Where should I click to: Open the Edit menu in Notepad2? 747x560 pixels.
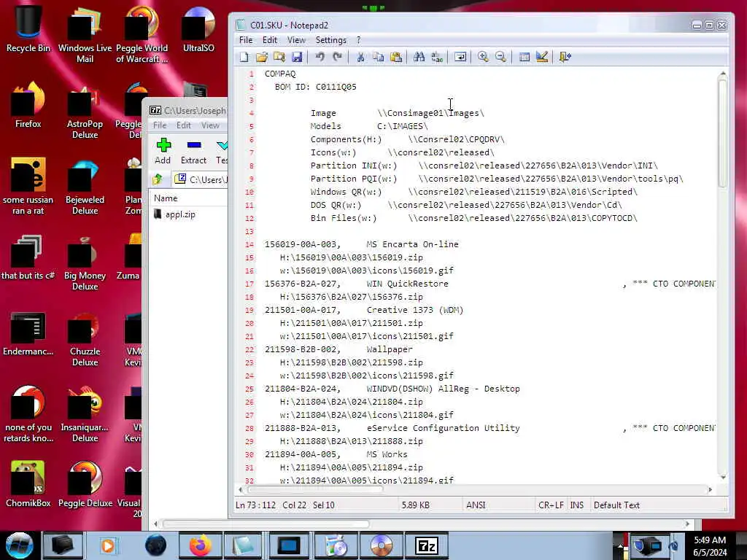click(270, 40)
